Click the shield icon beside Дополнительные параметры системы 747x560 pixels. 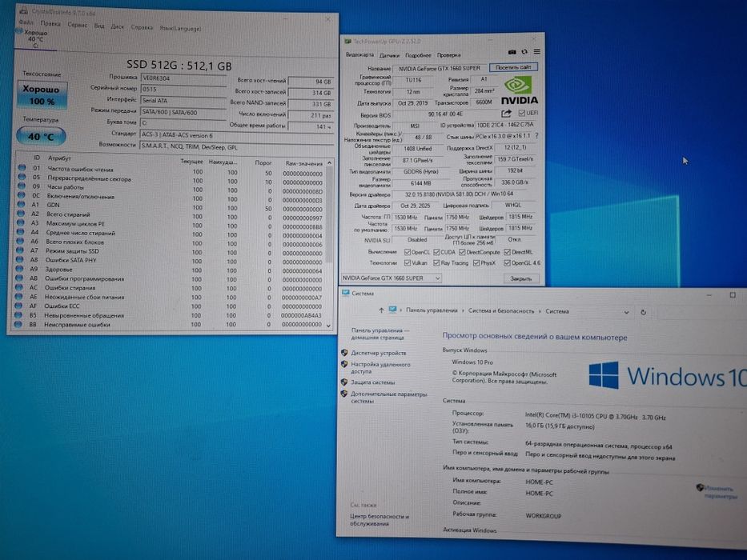(x=344, y=394)
